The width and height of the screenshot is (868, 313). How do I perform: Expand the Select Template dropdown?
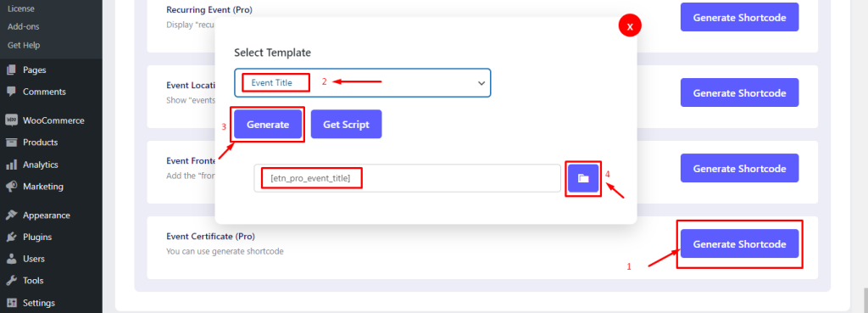(363, 83)
